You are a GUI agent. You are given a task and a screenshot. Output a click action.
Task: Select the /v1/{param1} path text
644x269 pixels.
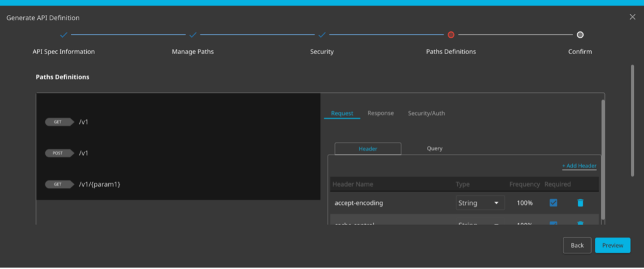coord(99,184)
